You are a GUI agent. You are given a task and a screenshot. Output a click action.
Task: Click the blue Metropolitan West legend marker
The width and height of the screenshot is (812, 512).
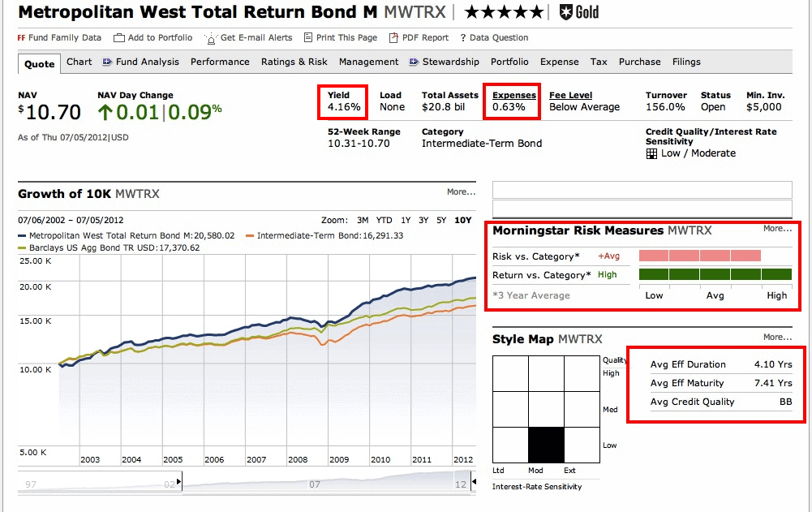(22, 236)
